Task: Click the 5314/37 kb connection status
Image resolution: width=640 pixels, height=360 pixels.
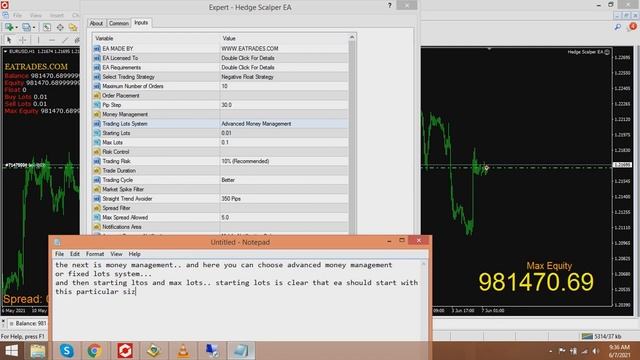Action: 601,336
